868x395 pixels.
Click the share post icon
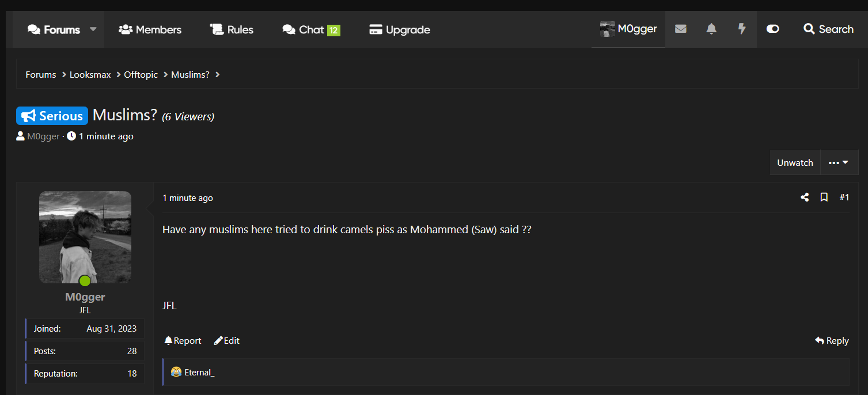tap(805, 197)
